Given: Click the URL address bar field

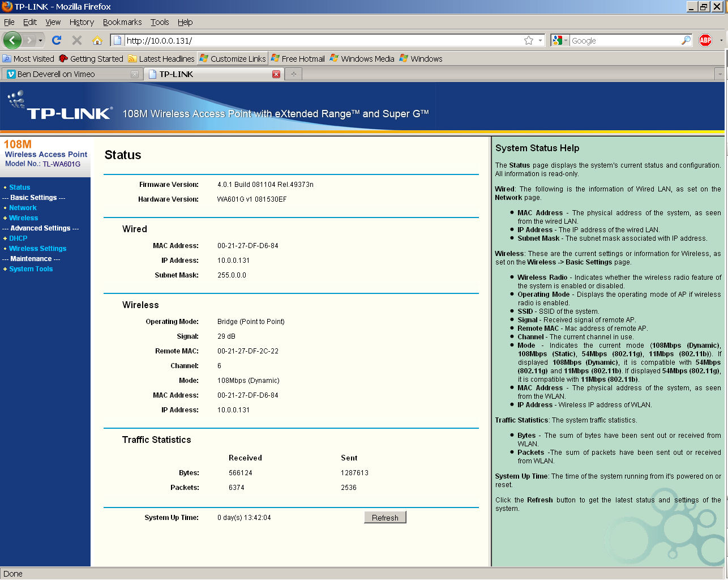Looking at the screenshot, I should click(x=323, y=40).
